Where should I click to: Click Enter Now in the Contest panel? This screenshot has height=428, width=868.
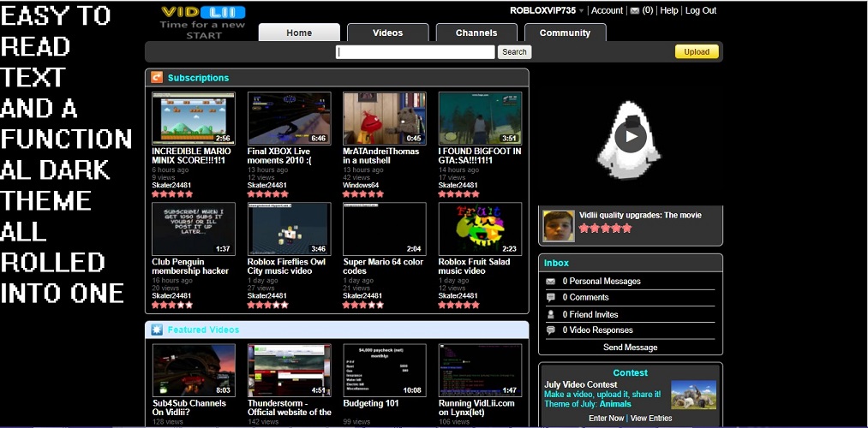point(606,418)
